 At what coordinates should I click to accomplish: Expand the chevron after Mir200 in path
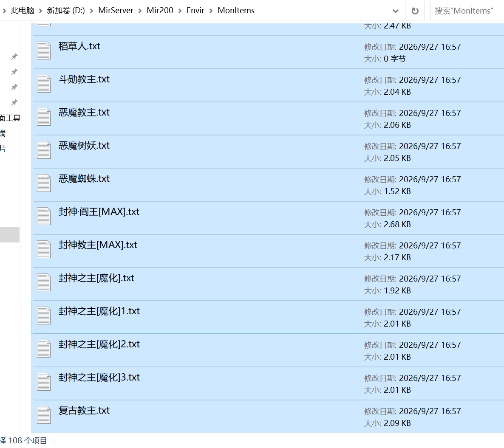coord(180,11)
